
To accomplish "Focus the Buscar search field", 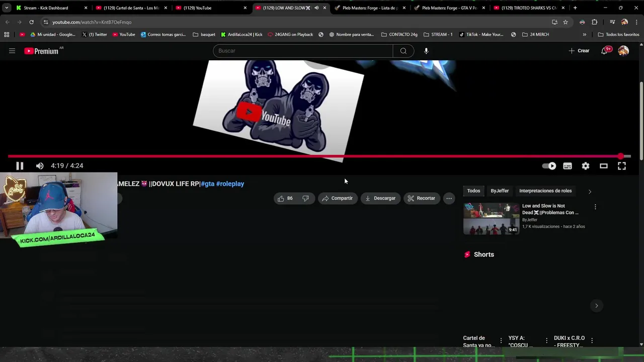I will click(x=303, y=51).
